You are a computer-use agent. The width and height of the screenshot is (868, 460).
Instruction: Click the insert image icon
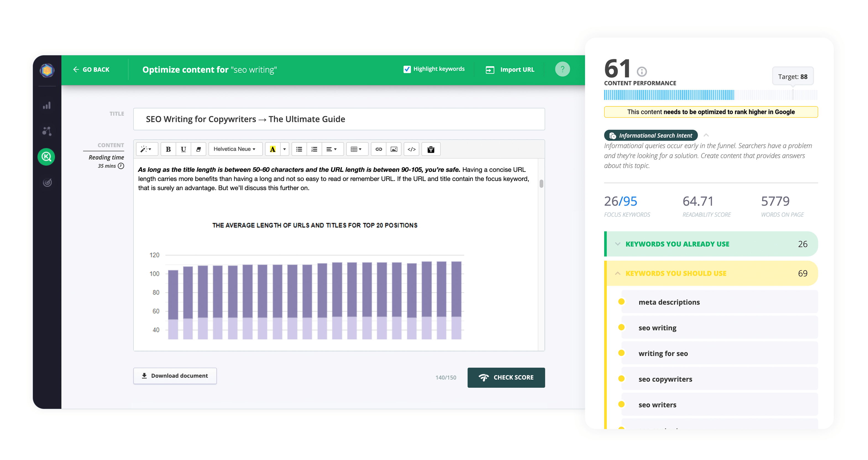tap(393, 149)
